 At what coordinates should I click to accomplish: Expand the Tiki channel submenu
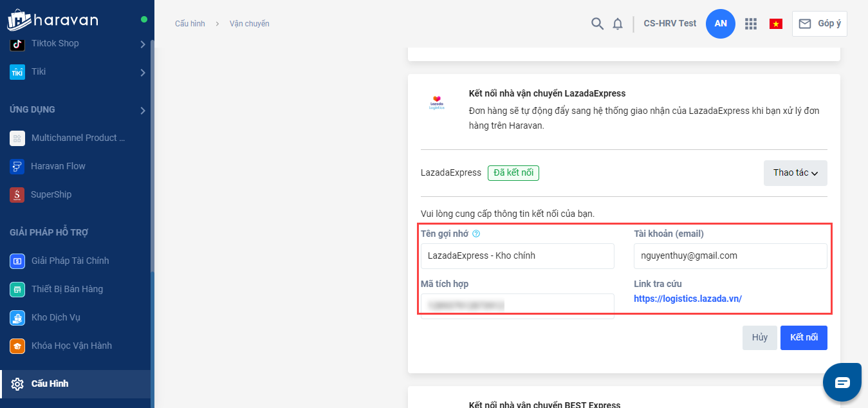click(142, 73)
